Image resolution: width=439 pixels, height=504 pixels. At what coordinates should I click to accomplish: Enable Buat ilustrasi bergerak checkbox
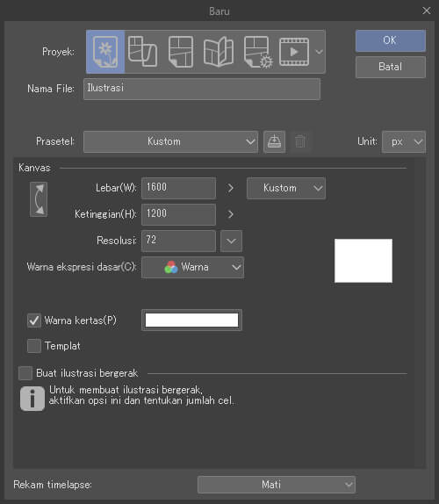pos(25,373)
